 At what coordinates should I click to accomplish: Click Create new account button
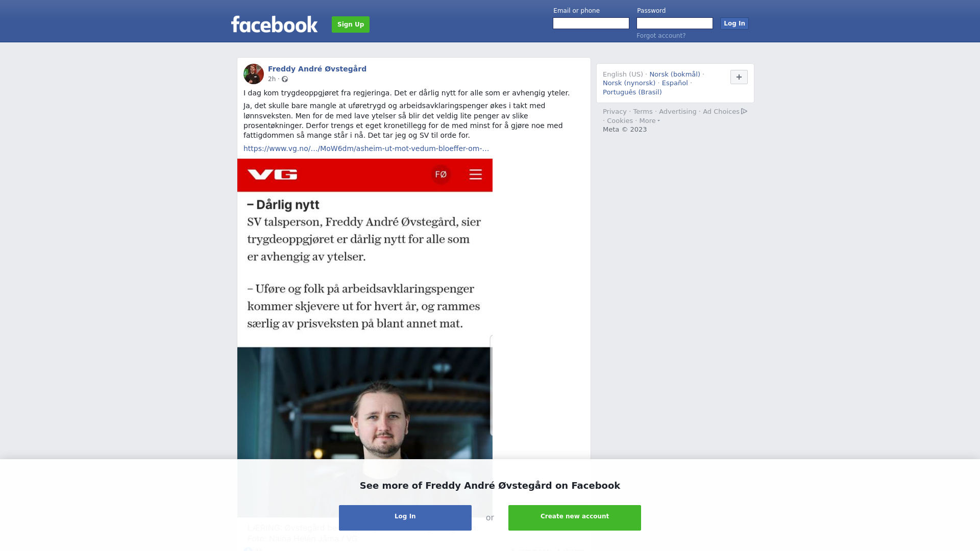[x=575, y=518]
